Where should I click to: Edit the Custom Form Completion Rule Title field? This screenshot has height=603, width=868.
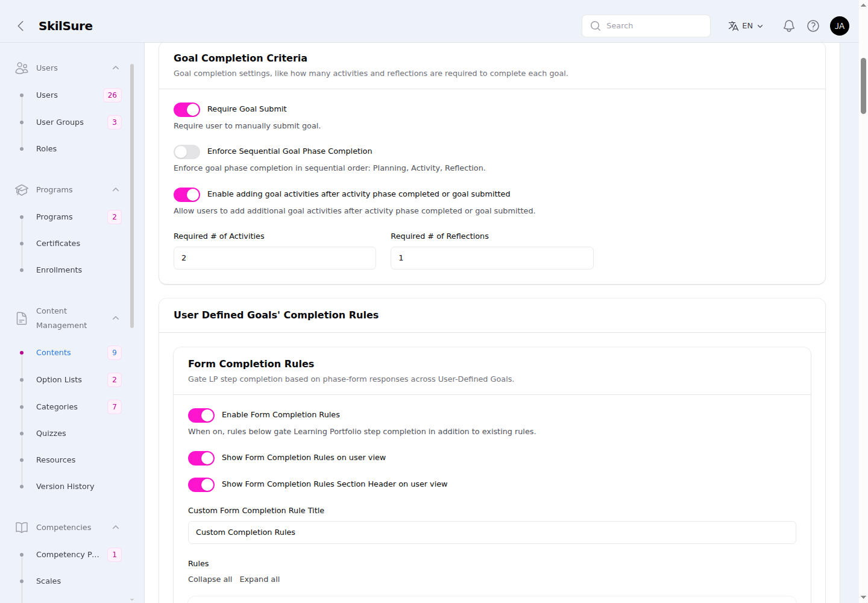coord(492,532)
